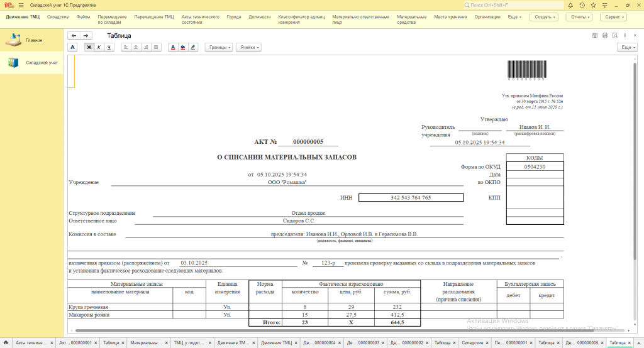Image resolution: width=644 pixels, height=348 pixels.
Task: Open print preview icon
Action: click(x=615, y=36)
